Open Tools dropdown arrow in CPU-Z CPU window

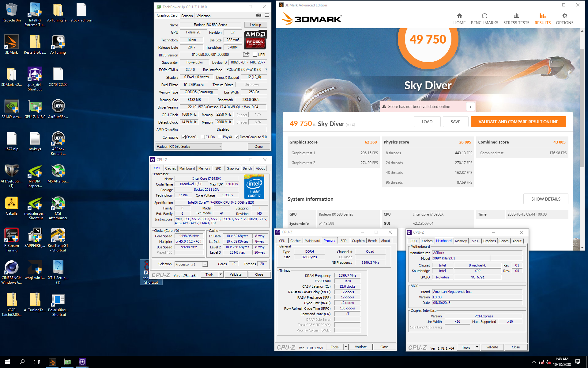click(x=221, y=274)
